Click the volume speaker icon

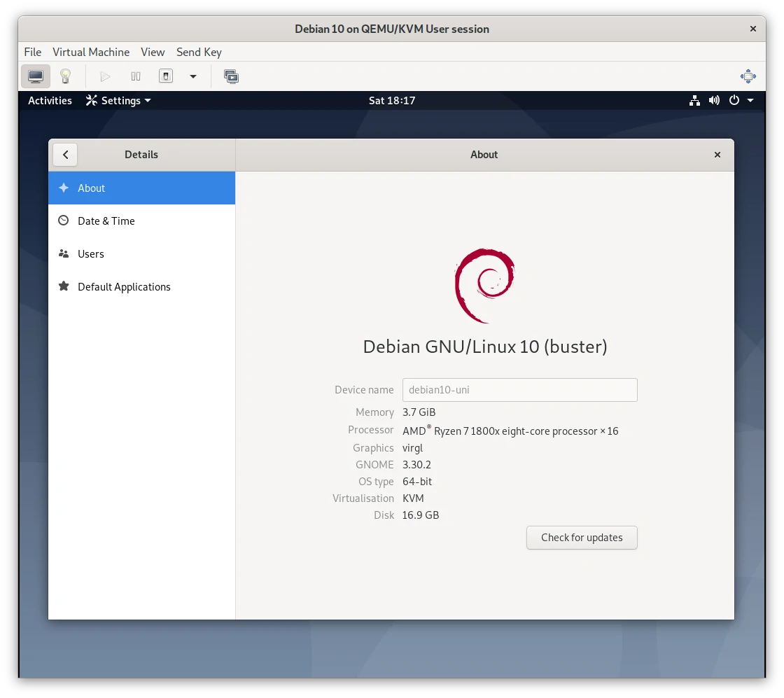point(714,101)
